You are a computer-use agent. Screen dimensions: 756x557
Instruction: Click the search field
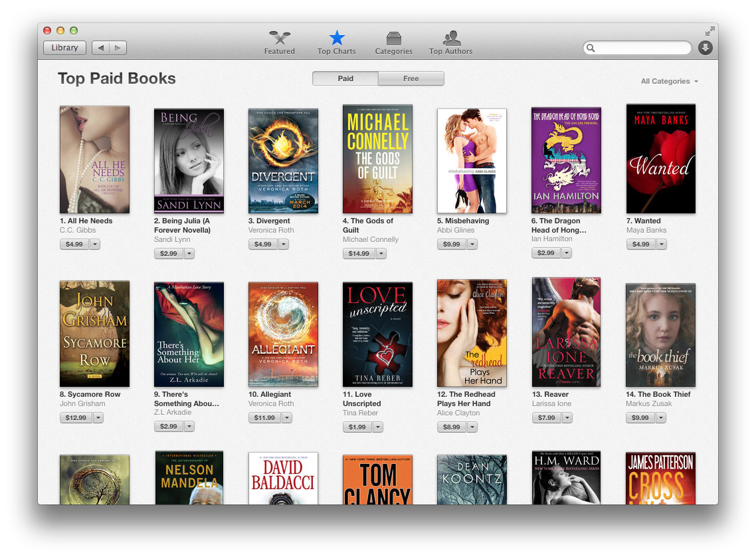click(637, 48)
